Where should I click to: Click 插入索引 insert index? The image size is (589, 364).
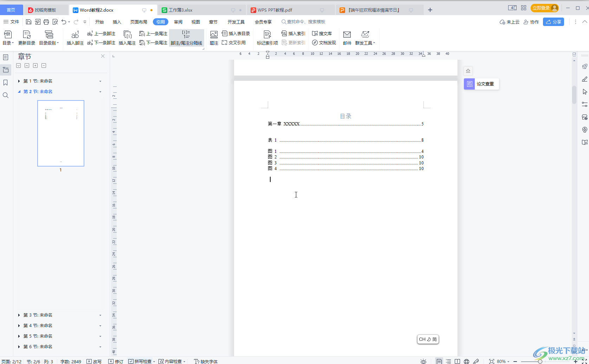293,34
